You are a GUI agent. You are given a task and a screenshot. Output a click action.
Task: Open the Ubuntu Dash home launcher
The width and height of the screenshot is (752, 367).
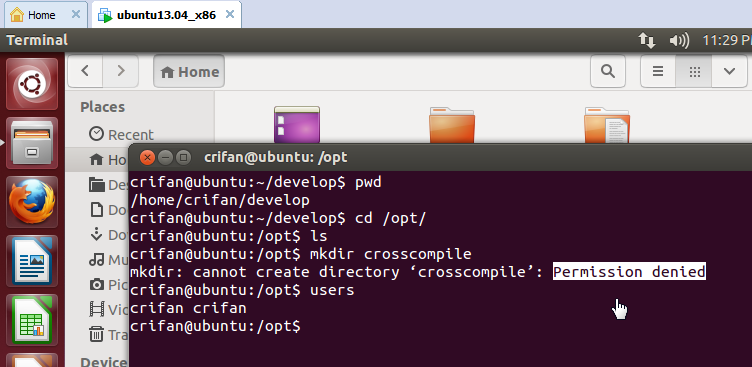tap(32, 84)
